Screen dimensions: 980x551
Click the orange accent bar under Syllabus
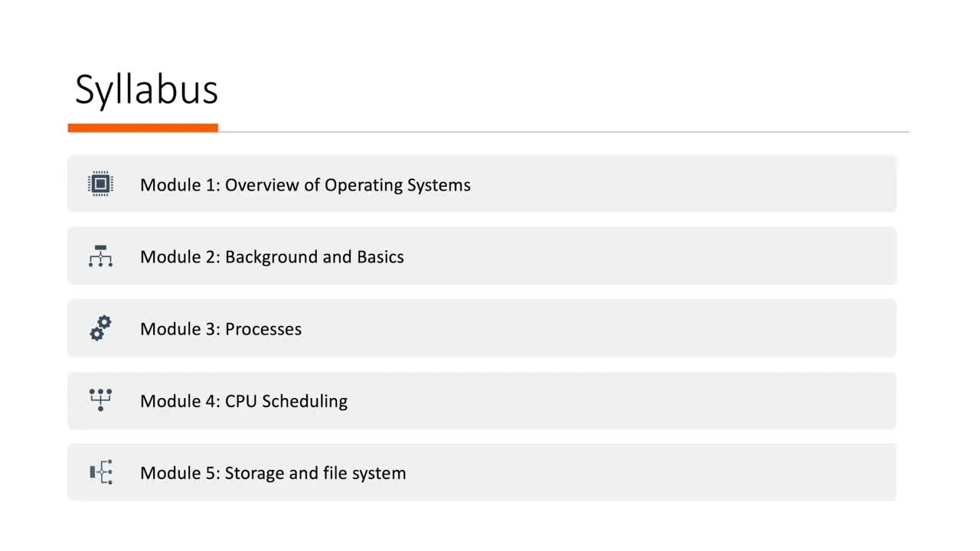(143, 128)
